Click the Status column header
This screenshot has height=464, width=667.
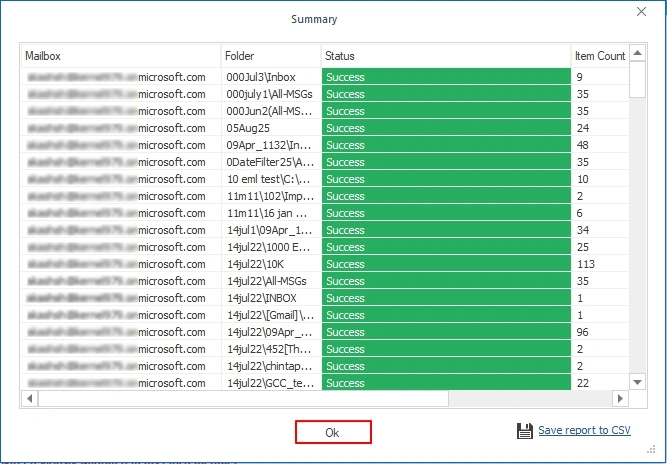445,56
